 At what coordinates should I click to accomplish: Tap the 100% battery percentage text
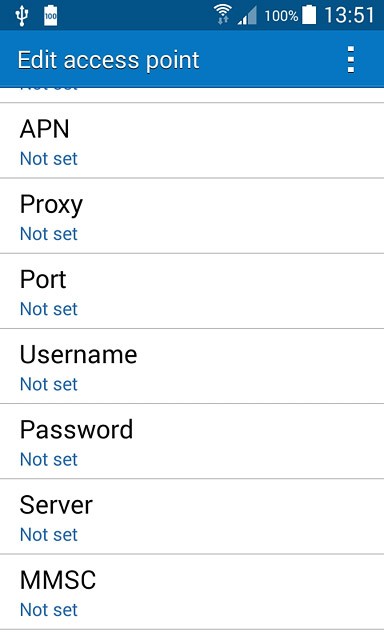(281, 16)
